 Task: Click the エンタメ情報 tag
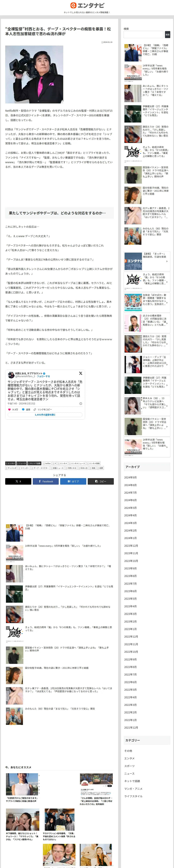(x=94, y=463)
